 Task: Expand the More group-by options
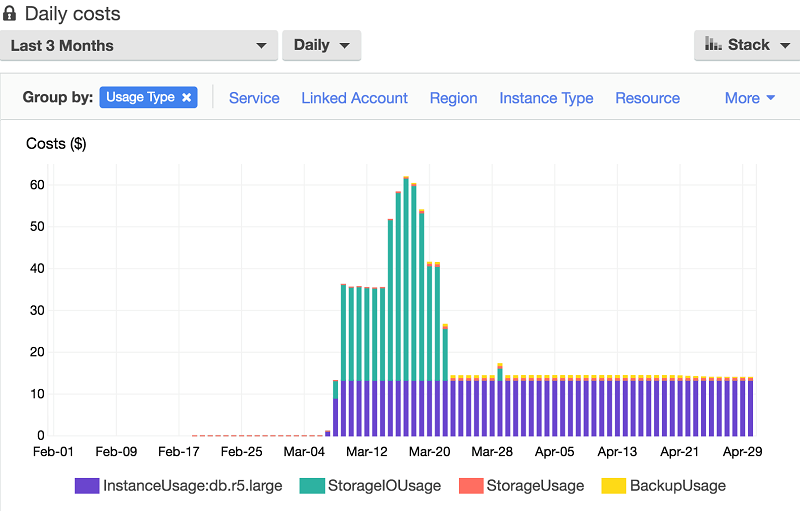click(x=749, y=98)
